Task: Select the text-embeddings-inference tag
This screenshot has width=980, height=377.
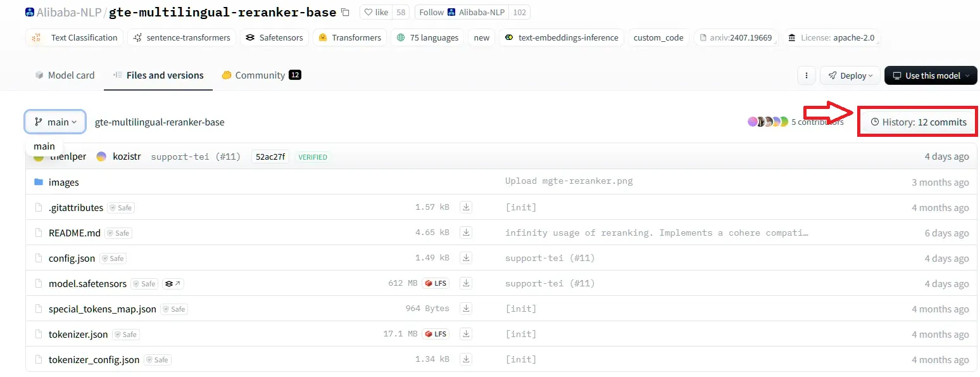Action: pyautogui.click(x=561, y=37)
